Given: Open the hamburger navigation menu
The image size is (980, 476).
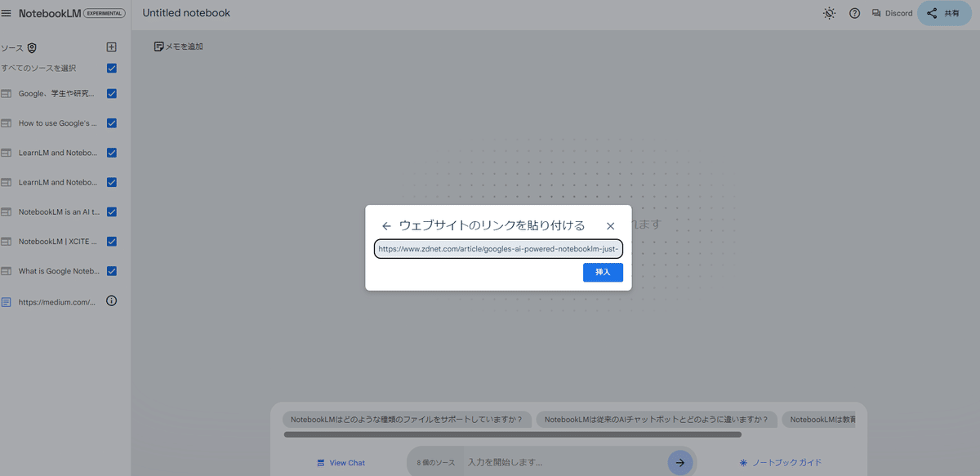Looking at the screenshot, I should pos(7,13).
